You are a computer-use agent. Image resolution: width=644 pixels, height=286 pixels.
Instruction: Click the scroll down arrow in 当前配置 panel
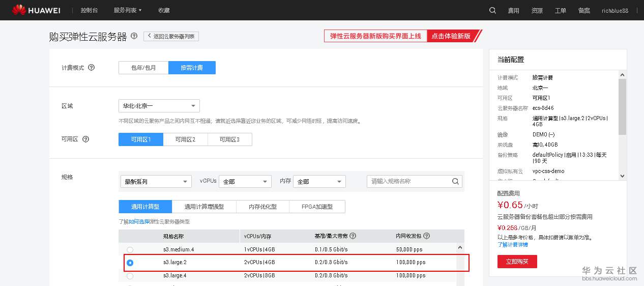[622, 176]
